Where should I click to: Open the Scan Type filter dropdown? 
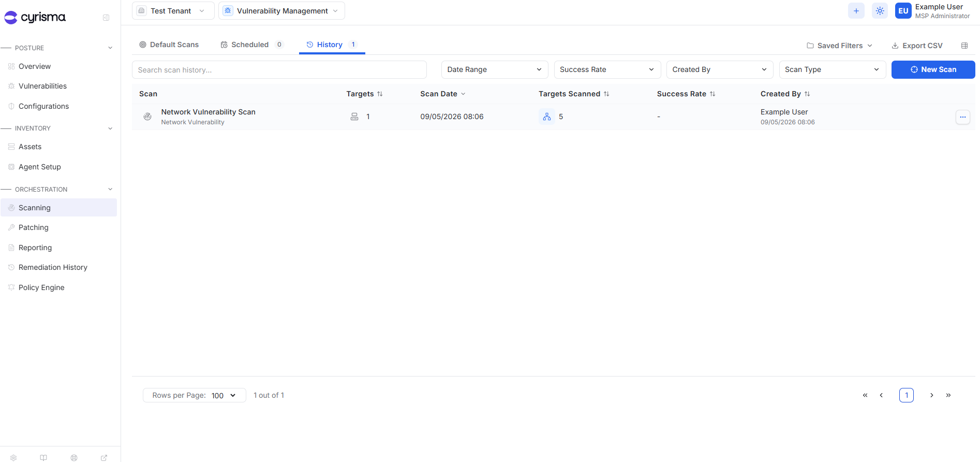click(833, 69)
